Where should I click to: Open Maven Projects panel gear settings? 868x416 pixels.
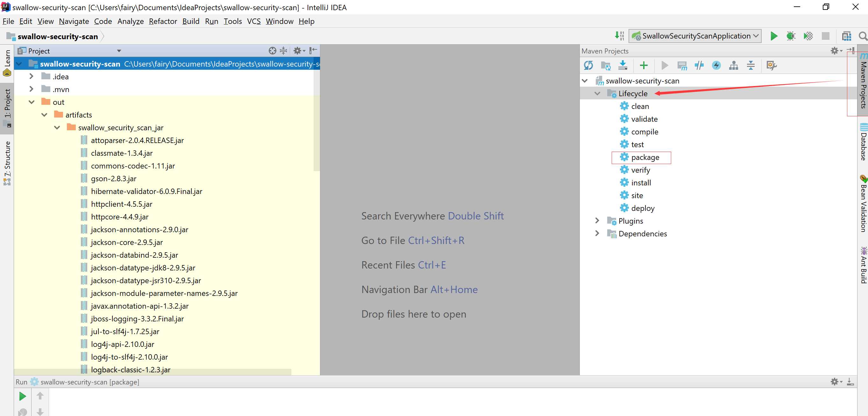click(x=836, y=51)
